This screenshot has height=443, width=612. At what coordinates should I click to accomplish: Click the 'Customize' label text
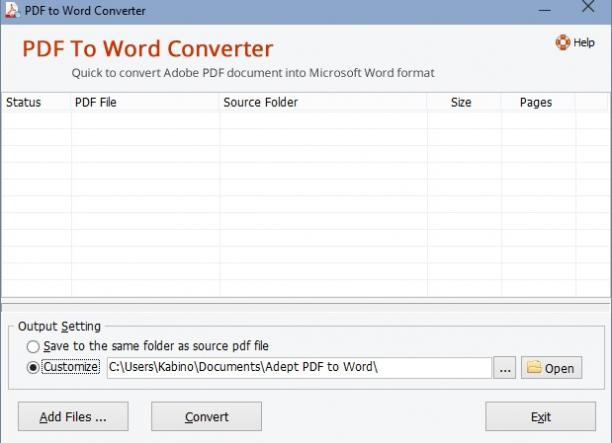(x=71, y=367)
